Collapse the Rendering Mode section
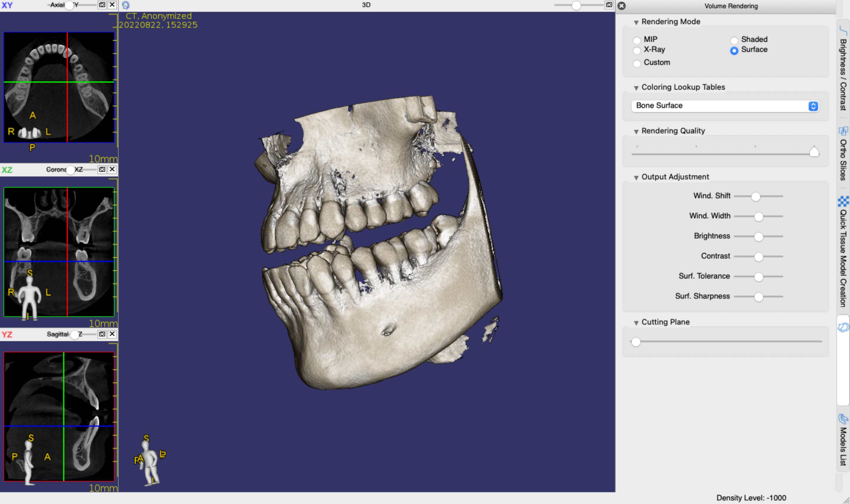The image size is (850, 504). click(636, 22)
